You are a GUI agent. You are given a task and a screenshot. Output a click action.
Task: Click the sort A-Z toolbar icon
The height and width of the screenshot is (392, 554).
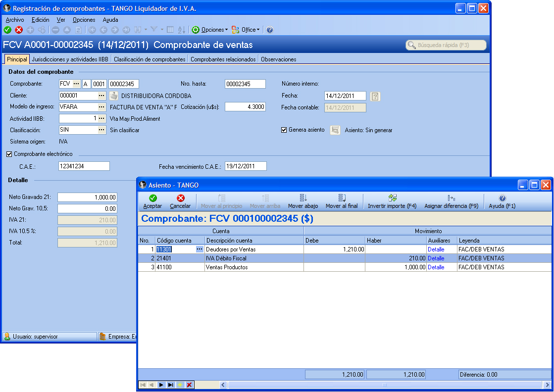182,30
